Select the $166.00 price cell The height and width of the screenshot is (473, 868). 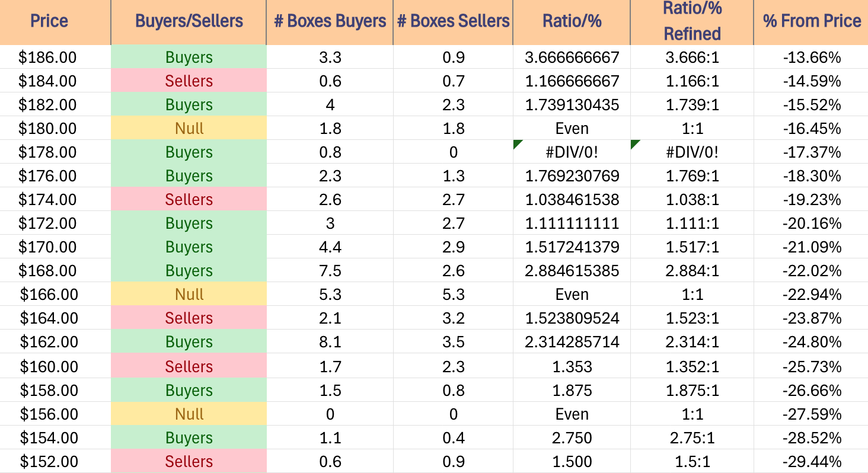55,295
